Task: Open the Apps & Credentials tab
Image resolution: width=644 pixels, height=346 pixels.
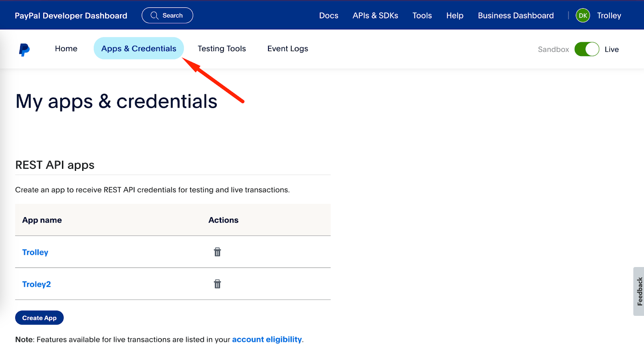Action: point(138,49)
